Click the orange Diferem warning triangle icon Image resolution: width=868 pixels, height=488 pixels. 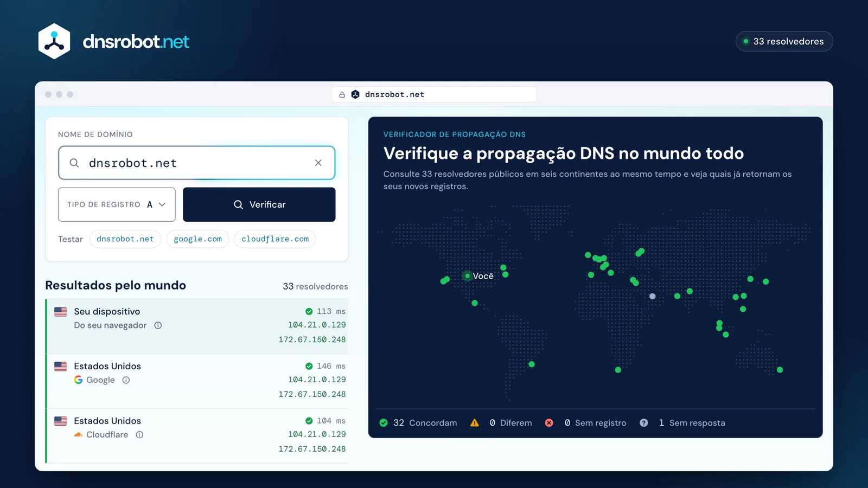(475, 423)
